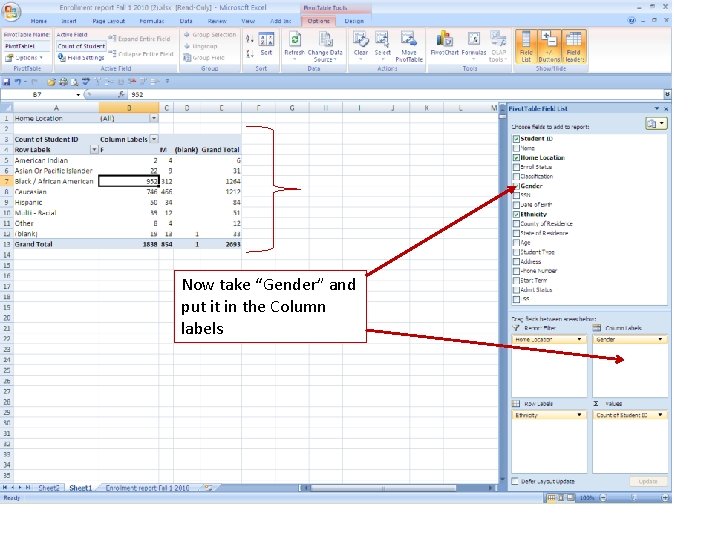Open Change Data Source
Image resolution: width=720 pixels, height=540 pixels.
click(325, 46)
